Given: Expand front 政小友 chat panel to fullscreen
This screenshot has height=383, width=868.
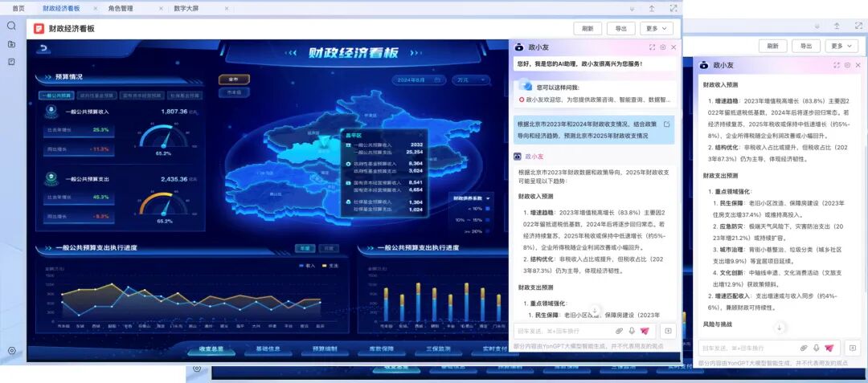Looking at the screenshot, I should (653, 47).
